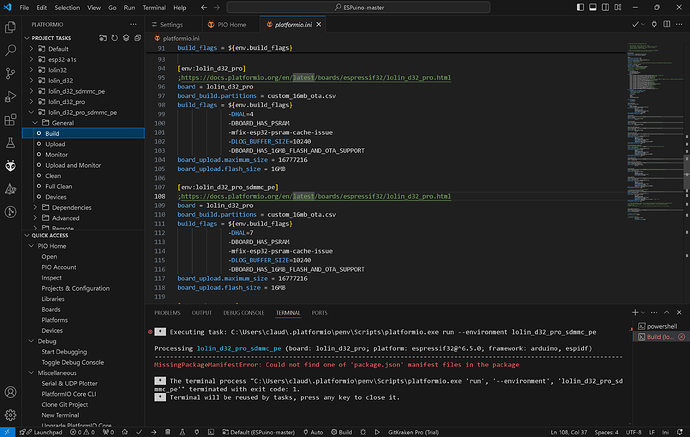Open the Run and Debug view
Viewport: 690px width, 437px height.
pos(10,96)
